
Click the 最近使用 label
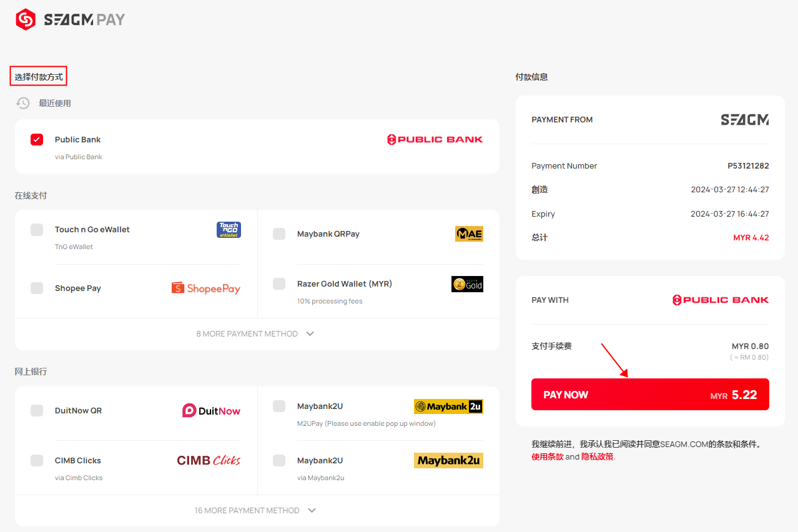click(x=55, y=103)
